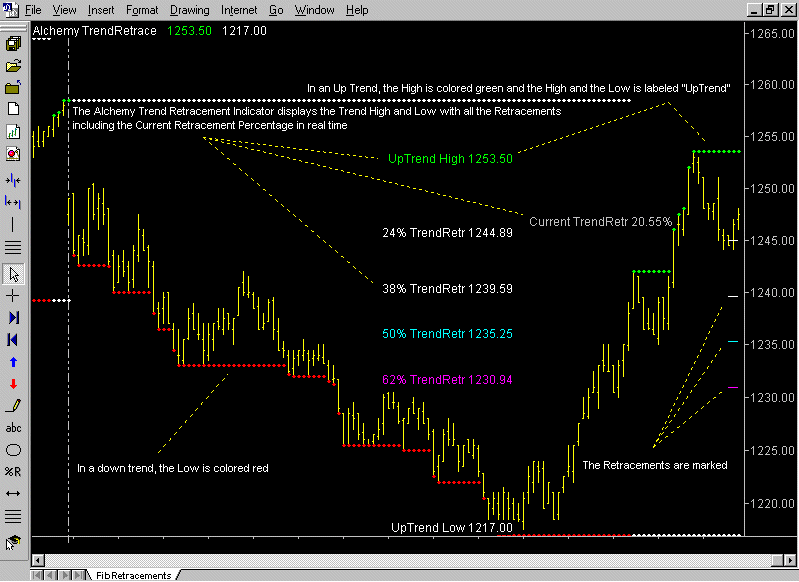The width and height of the screenshot is (799, 582).
Task: Open the Help menu
Action: pos(357,10)
